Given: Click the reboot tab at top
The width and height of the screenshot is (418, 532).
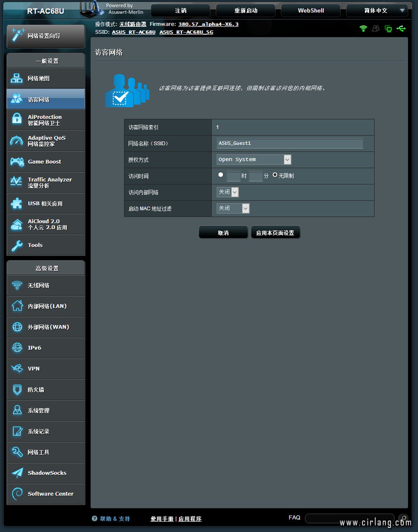Looking at the screenshot, I should [246, 11].
